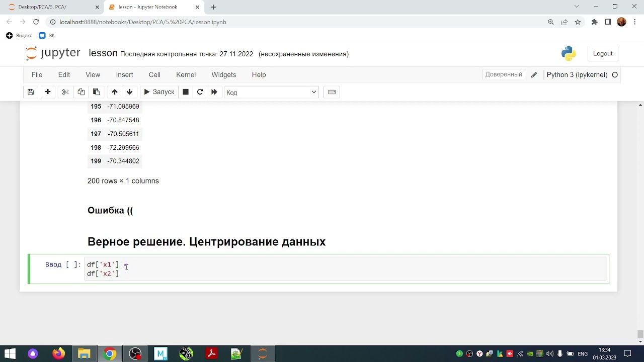644x362 pixels.
Task: Move the selected cell down with arrow icon
Action: pyautogui.click(x=129, y=92)
